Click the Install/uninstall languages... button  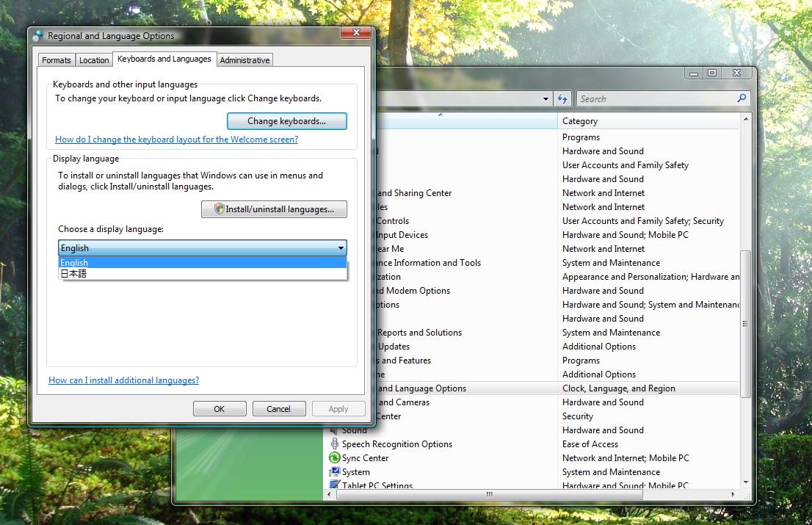[x=274, y=209]
